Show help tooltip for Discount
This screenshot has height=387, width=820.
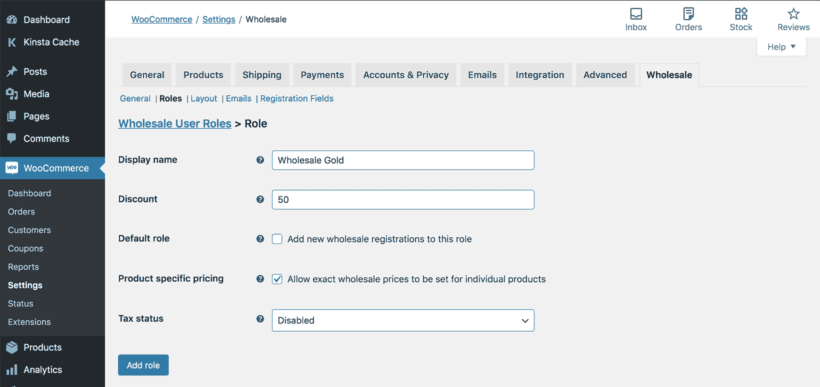(260, 199)
